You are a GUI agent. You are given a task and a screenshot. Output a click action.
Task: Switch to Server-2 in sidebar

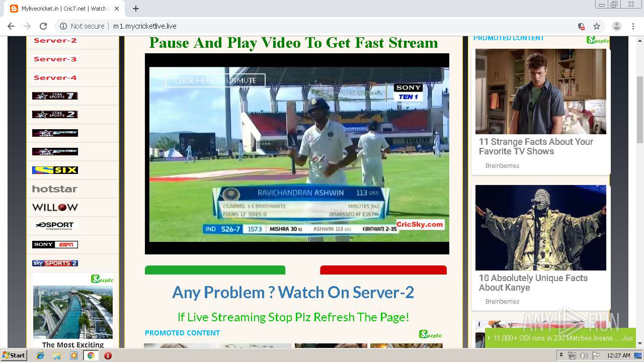[x=55, y=41]
